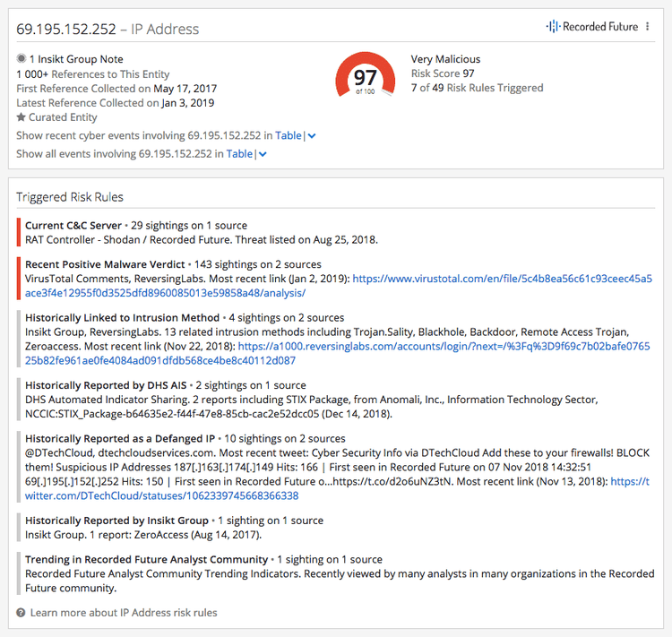Select Historically Linked to Intrusion Method rule
Image resolution: width=672 pixels, height=637 pixels.
click(x=122, y=317)
